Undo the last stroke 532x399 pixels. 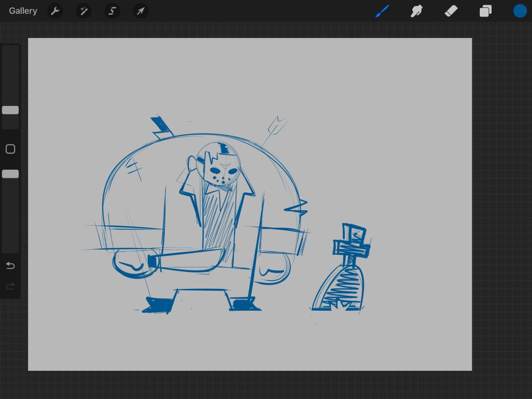[x=10, y=265]
